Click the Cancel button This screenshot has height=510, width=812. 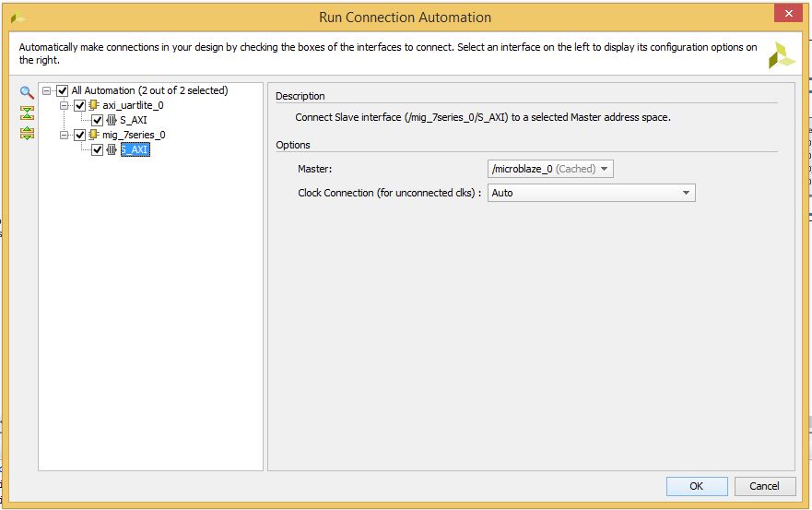(x=764, y=486)
